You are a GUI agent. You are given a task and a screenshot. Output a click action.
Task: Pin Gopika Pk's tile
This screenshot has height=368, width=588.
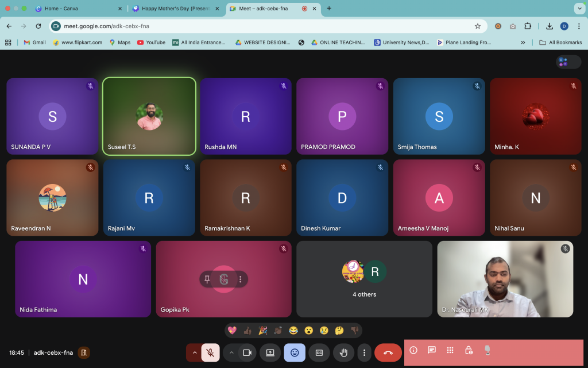tap(207, 279)
